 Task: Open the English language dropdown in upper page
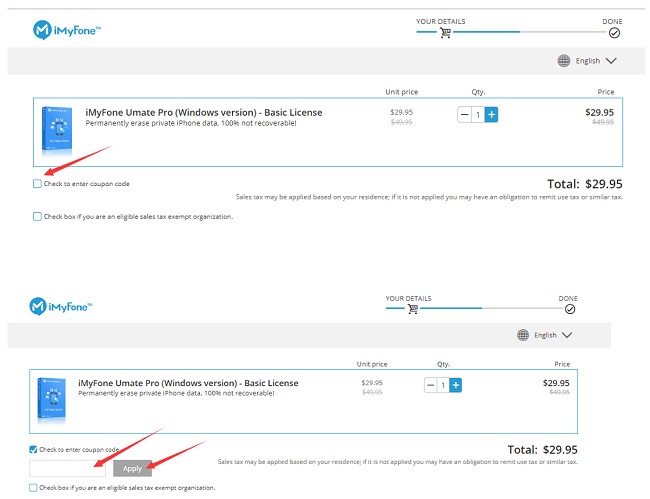pos(596,61)
